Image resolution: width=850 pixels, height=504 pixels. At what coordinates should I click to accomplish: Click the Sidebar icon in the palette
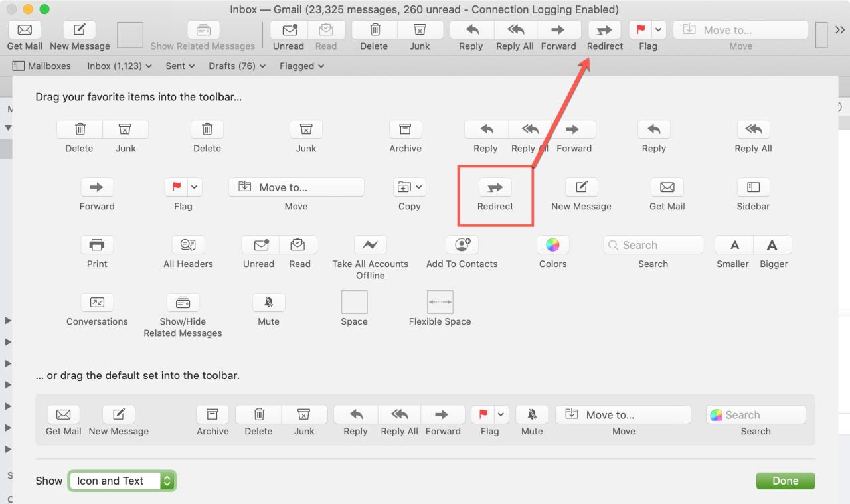click(753, 187)
